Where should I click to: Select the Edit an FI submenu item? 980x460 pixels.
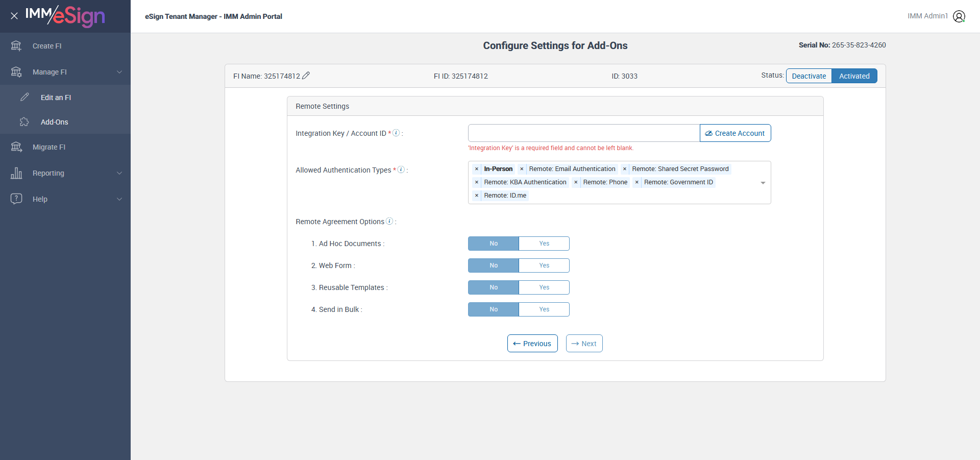65,97
